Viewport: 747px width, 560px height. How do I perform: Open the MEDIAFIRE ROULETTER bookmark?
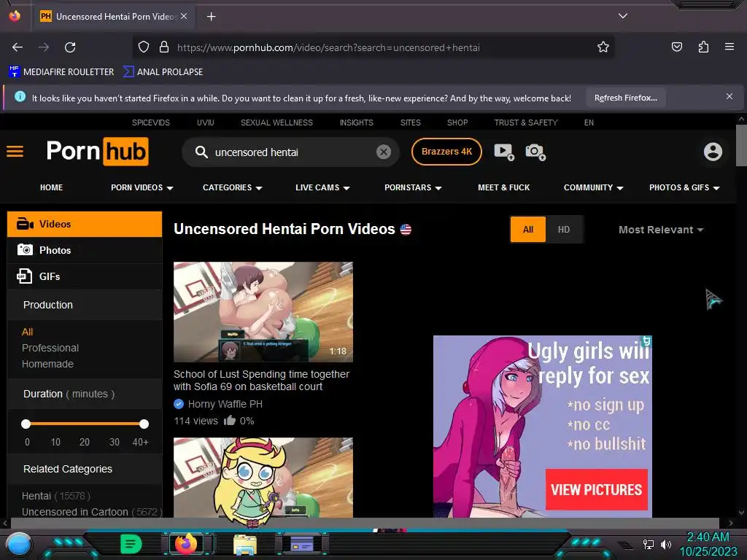tap(61, 72)
